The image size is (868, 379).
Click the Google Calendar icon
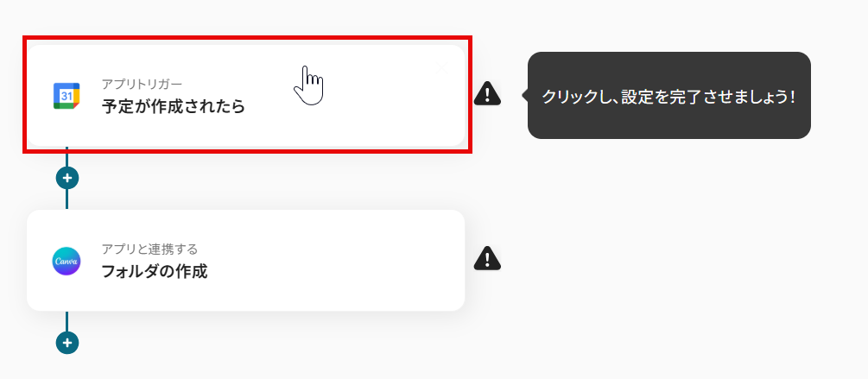click(67, 96)
